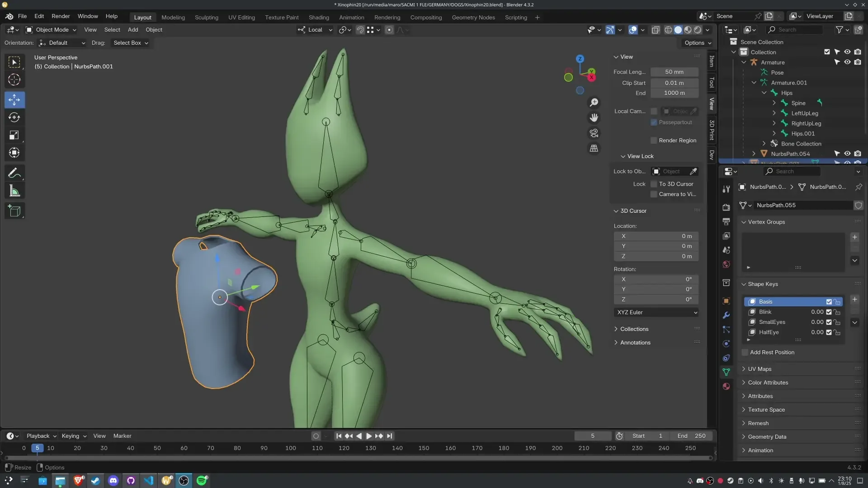Open the Physics Properties tab
Viewport: 868px width, 488px height.
click(x=726, y=343)
